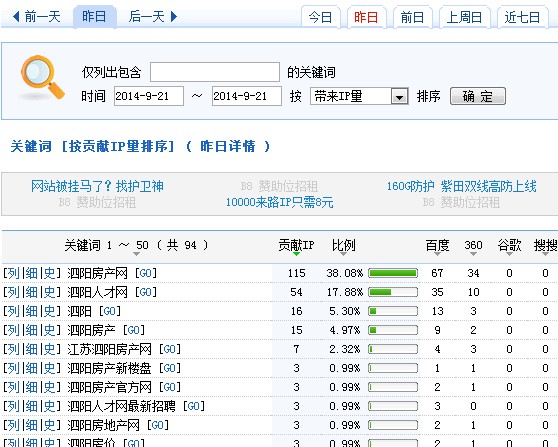Sort by 比例 column header
558x447 pixels.
pos(343,246)
